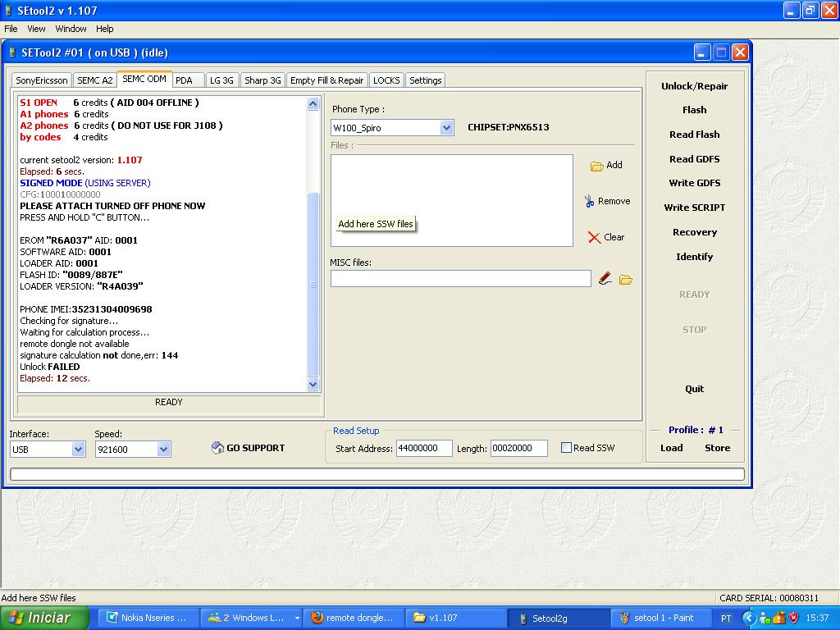This screenshot has width=840, height=630.
Task: Expand hidden tray icons arrow
Action: (748, 618)
